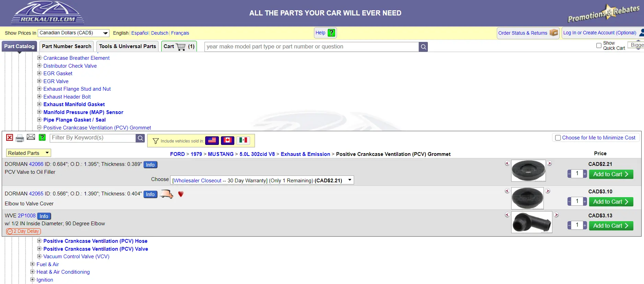
Task: Click the RockAuto.com logo
Action: [x=47, y=13]
